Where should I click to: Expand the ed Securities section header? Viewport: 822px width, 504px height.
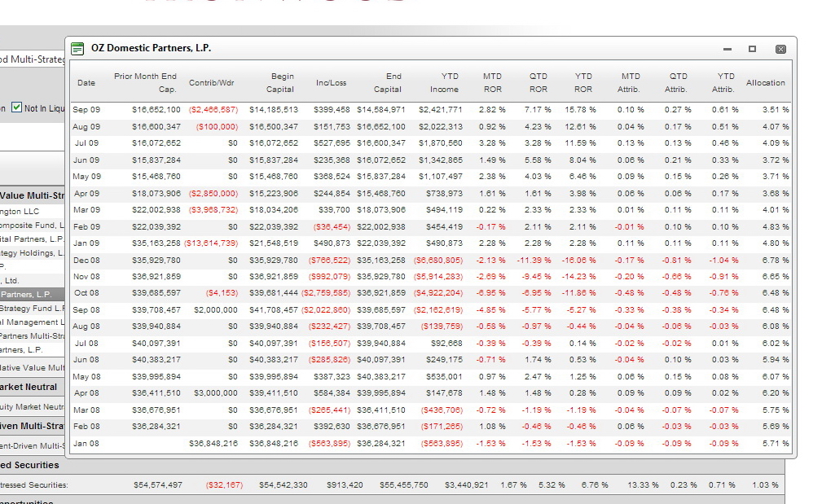(30, 465)
